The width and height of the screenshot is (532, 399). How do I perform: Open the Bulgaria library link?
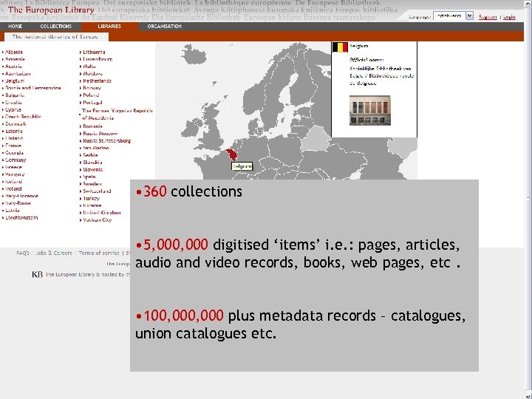(x=15, y=95)
